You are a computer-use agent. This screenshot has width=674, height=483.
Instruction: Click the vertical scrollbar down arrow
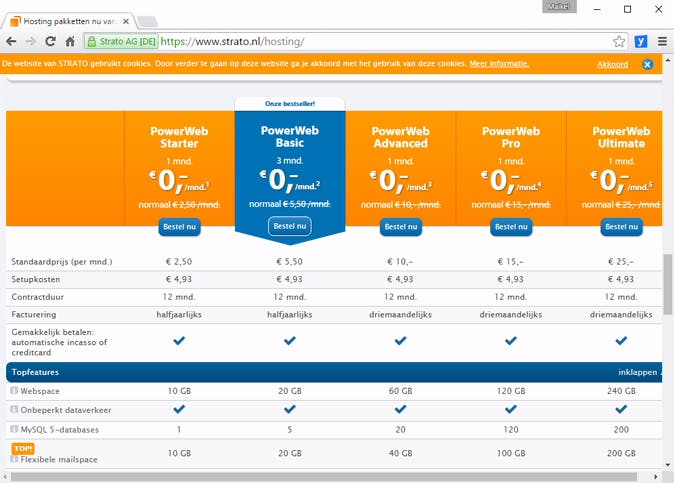668,465
